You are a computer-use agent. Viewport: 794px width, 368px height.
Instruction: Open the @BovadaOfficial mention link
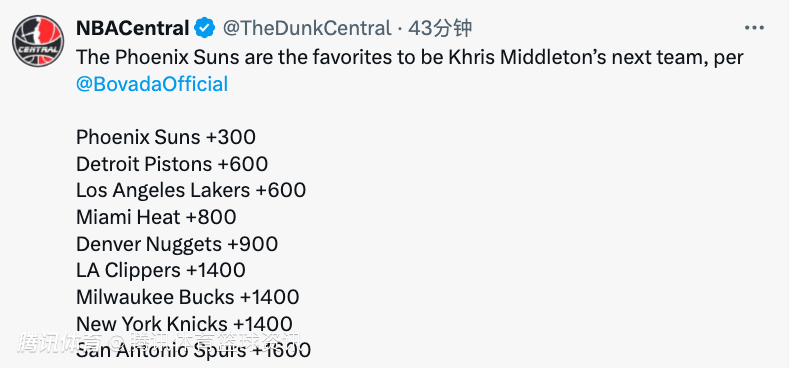pyautogui.click(x=152, y=84)
